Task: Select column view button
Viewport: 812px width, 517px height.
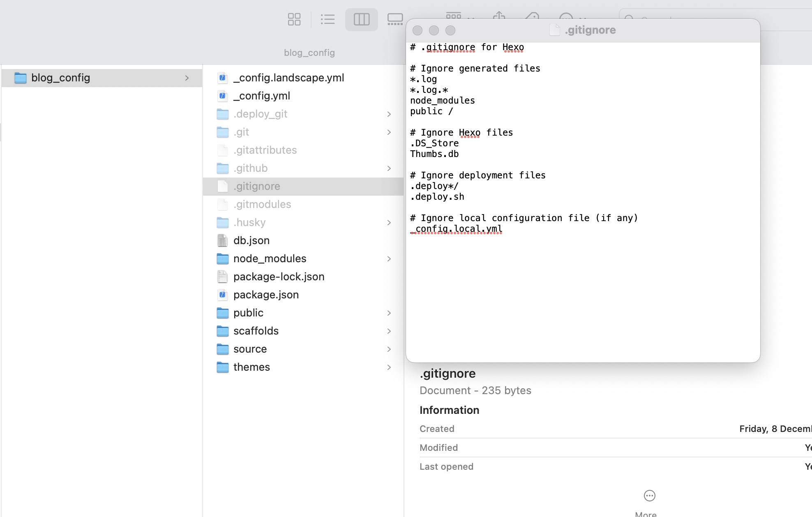Action: [361, 19]
